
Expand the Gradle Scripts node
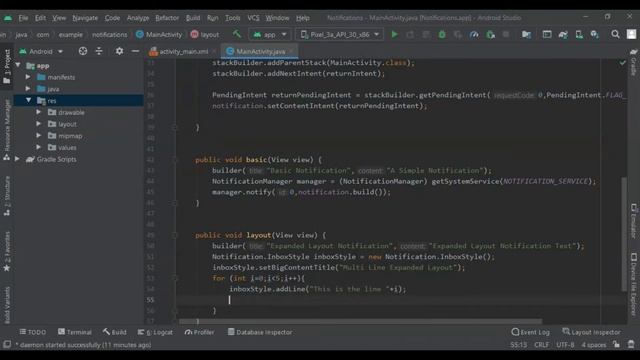(x=18, y=159)
